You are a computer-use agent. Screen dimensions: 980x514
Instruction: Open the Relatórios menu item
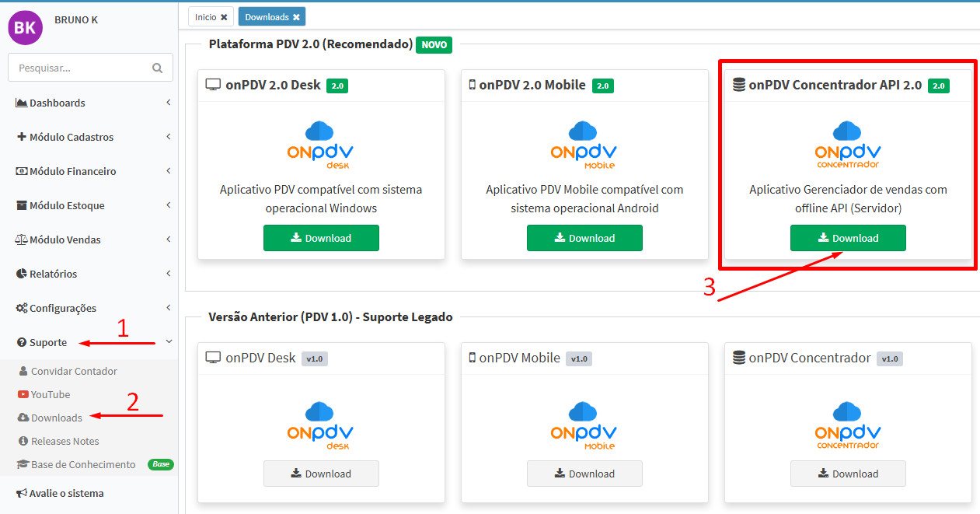(x=89, y=274)
